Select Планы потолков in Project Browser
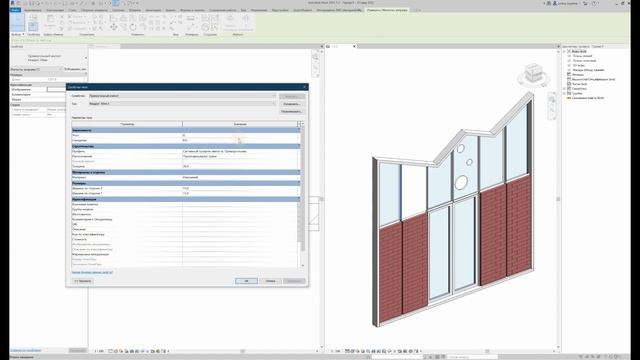The image size is (640, 360). (584, 61)
